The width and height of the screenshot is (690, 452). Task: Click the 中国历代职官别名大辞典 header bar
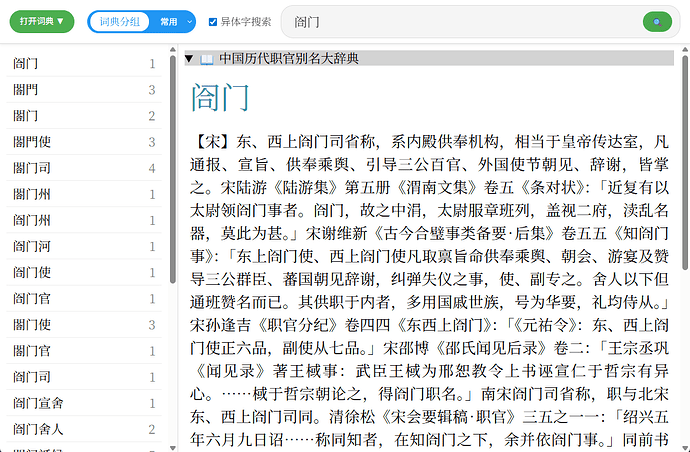click(x=429, y=59)
